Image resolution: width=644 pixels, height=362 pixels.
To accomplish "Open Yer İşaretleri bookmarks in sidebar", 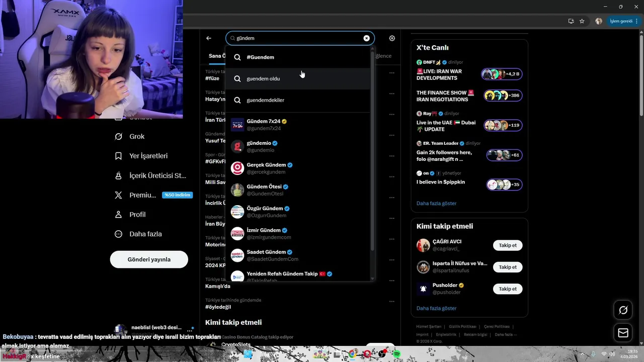I will 141,156.
